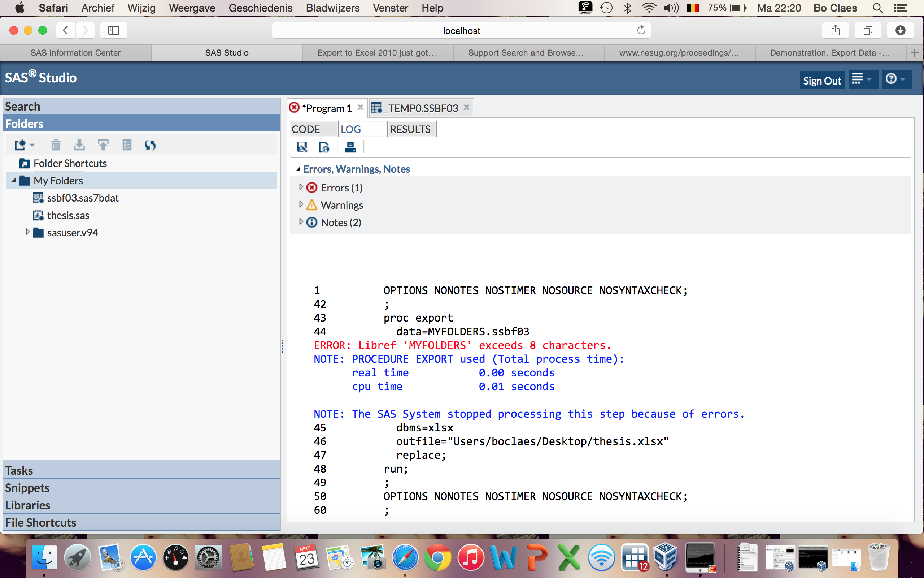
Task: Click the Delete trash icon in Folders toolbar
Action: (x=56, y=145)
